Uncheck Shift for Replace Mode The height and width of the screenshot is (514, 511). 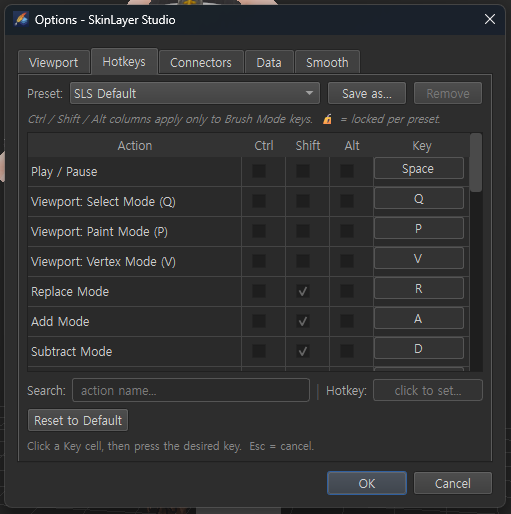pyautogui.click(x=303, y=291)
